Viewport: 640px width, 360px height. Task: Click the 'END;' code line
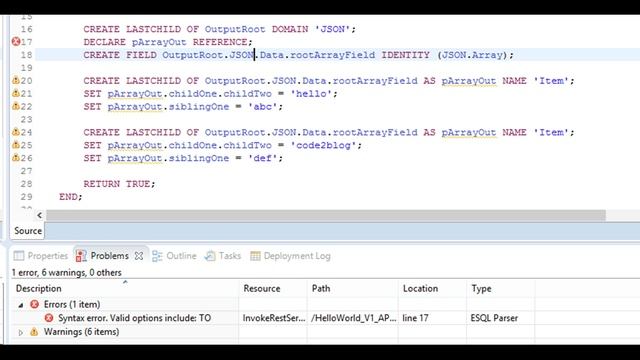coord(70,197)
